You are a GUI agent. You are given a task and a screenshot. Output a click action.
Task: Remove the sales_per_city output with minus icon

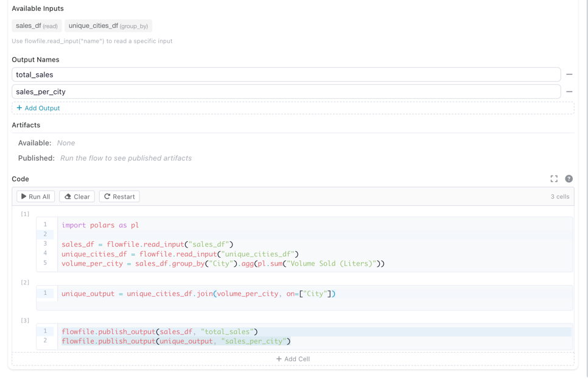569,91
